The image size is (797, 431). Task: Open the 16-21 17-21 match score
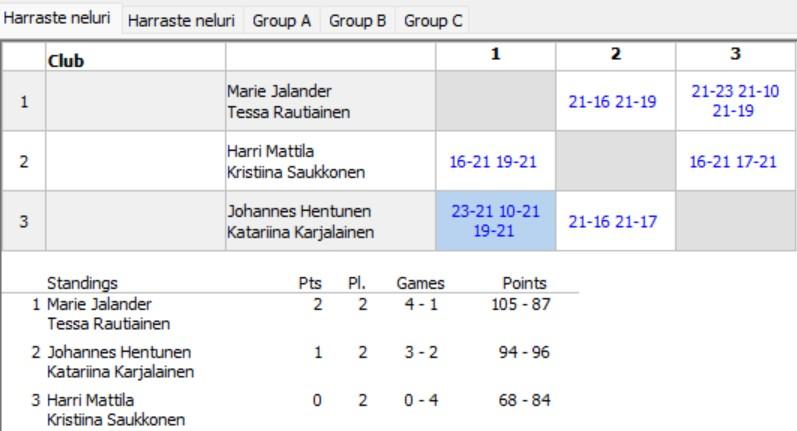(x=735, y=162)
